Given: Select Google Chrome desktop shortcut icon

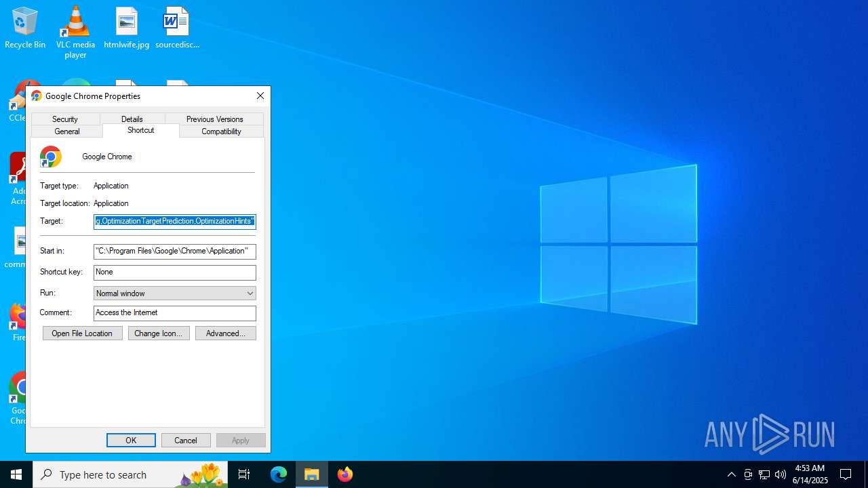Looking at the screenshot, I should [x=18, y=399].
